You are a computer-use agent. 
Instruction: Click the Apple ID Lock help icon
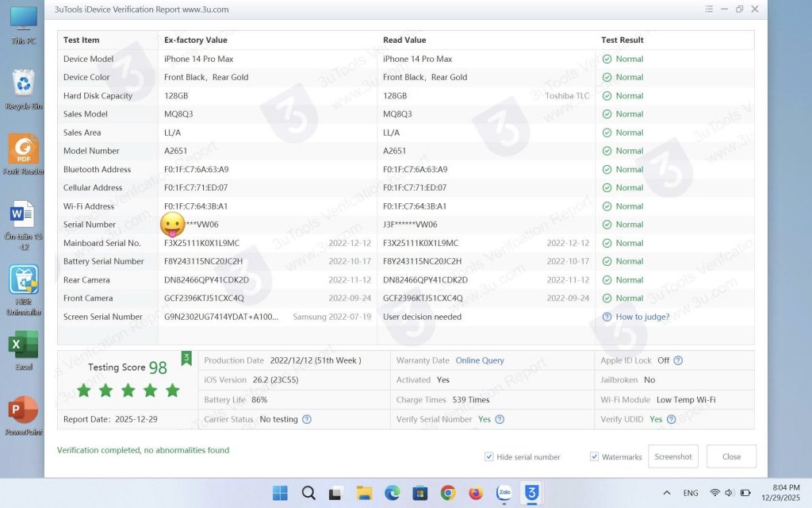[x=678, y=360]
